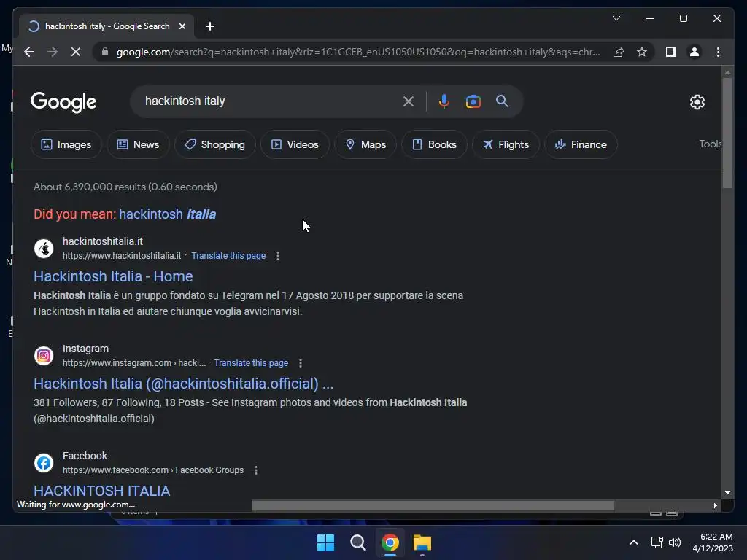
Task: Switch to Books results
Action: coord(433,144)
